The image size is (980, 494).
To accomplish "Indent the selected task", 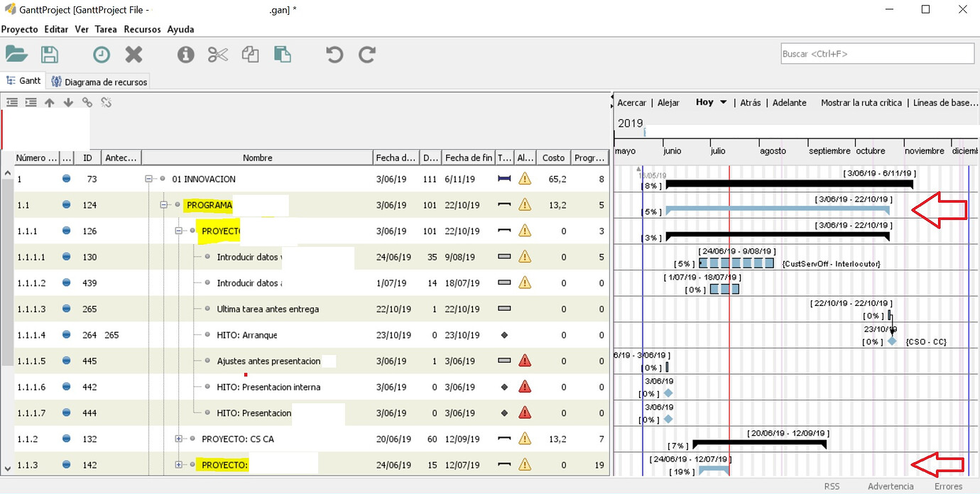I will tap(31, 101).
